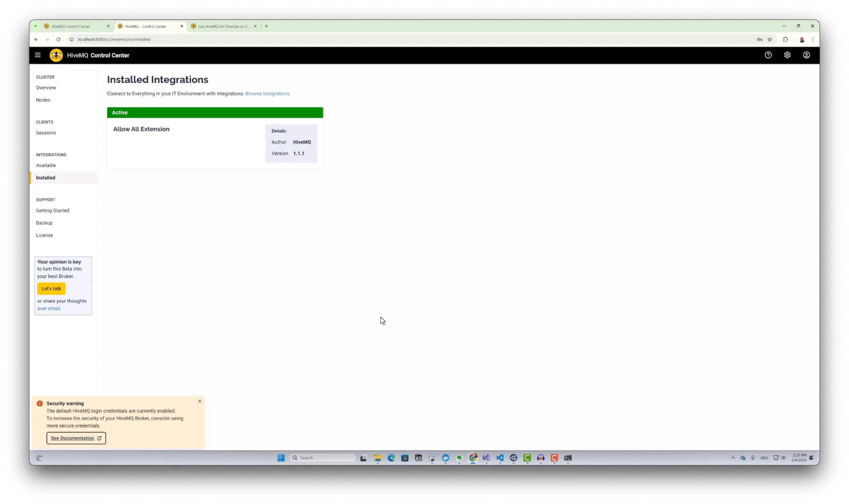Open Control Center settings gear
The width and height of the screenshot is (849, 504).
click(x=787, y=55)
